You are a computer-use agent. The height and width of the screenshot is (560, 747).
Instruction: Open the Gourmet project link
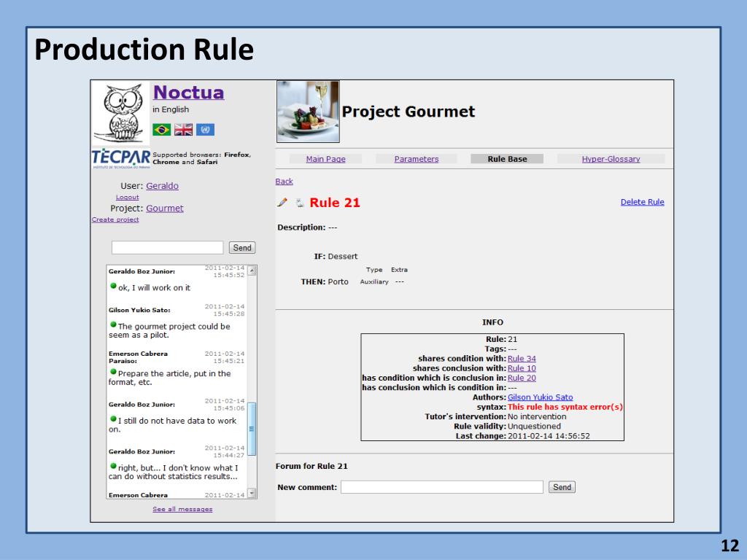point(165,208)
